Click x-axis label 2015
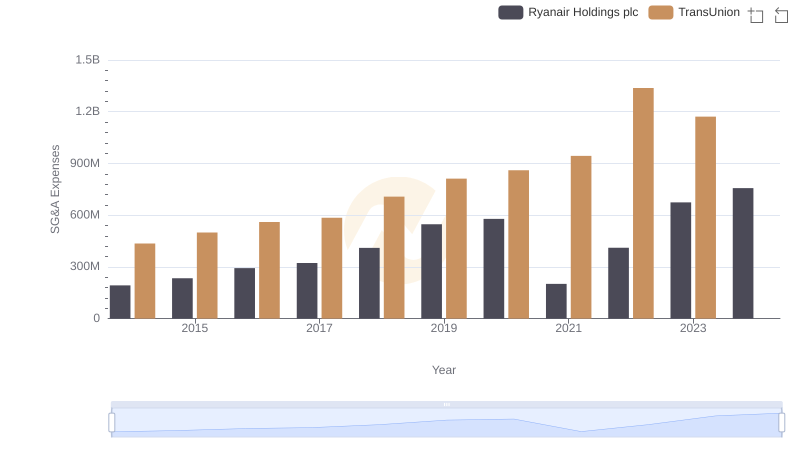 coord(194,328)
